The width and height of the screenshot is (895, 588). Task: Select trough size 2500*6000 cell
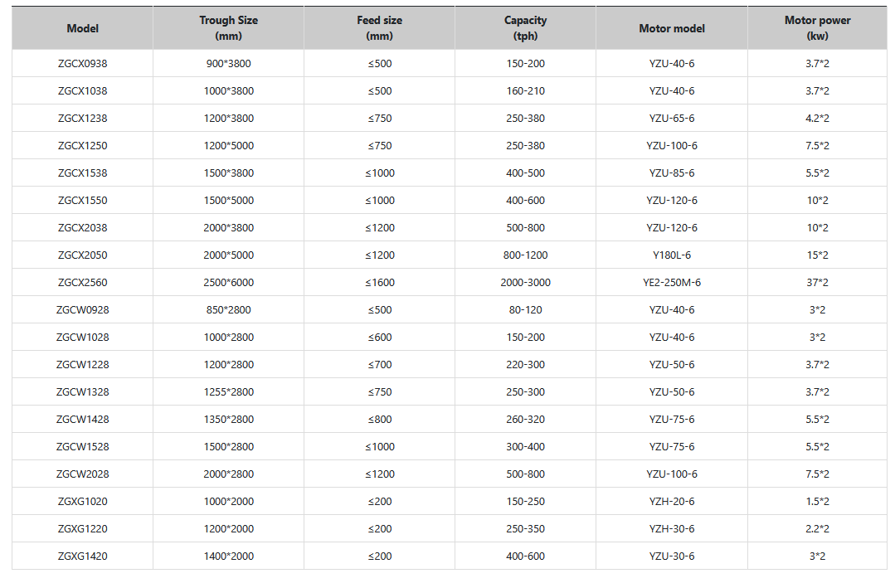pyautogui.click(x=228, y=283)
